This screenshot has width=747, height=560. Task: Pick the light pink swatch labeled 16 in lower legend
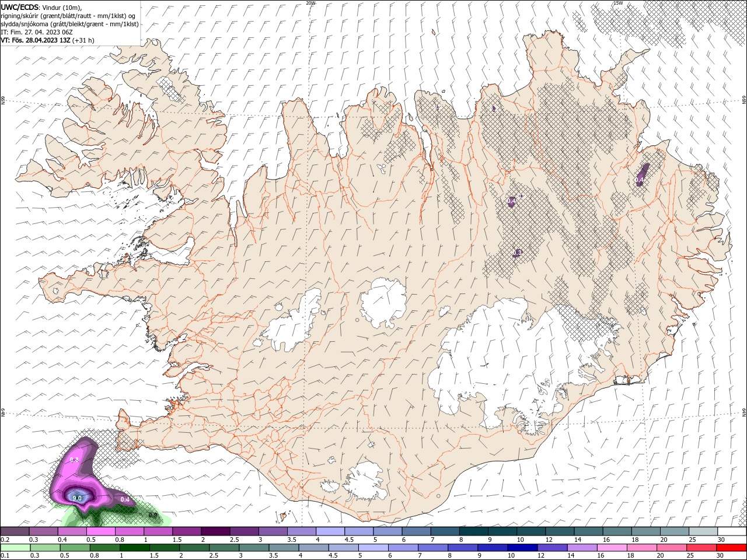(x=612, y=548)
